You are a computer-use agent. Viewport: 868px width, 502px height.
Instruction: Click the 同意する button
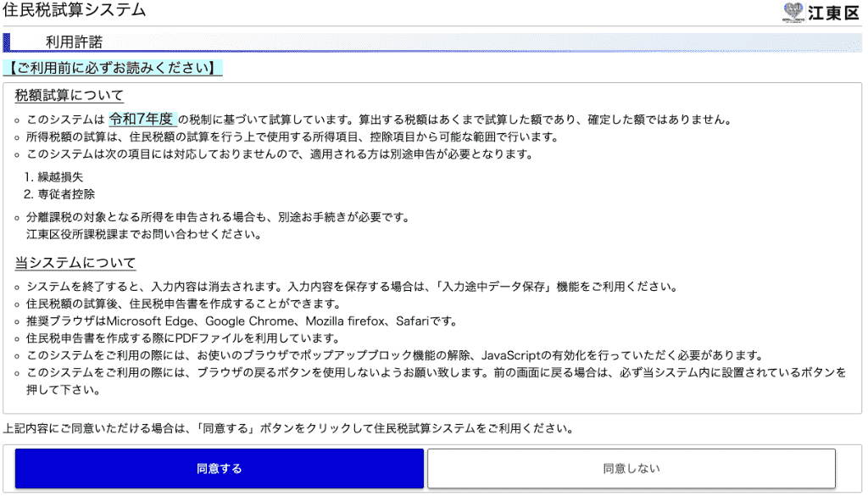[219, 468]
